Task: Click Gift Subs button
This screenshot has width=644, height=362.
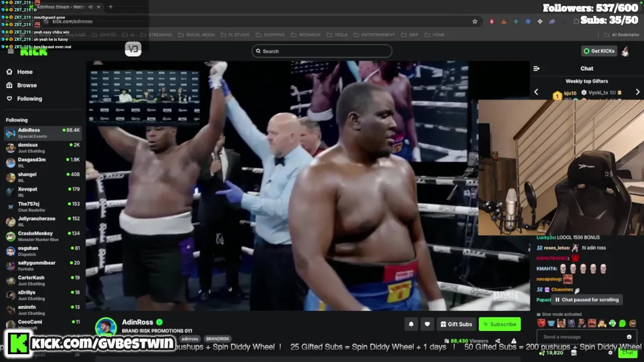Action: tap(456, 324)
